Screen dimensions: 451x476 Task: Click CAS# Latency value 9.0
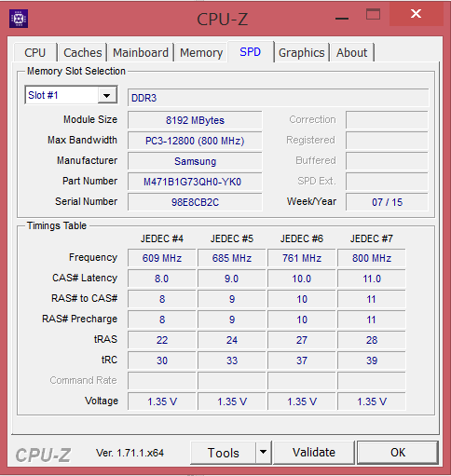click(x=232, y=279)
